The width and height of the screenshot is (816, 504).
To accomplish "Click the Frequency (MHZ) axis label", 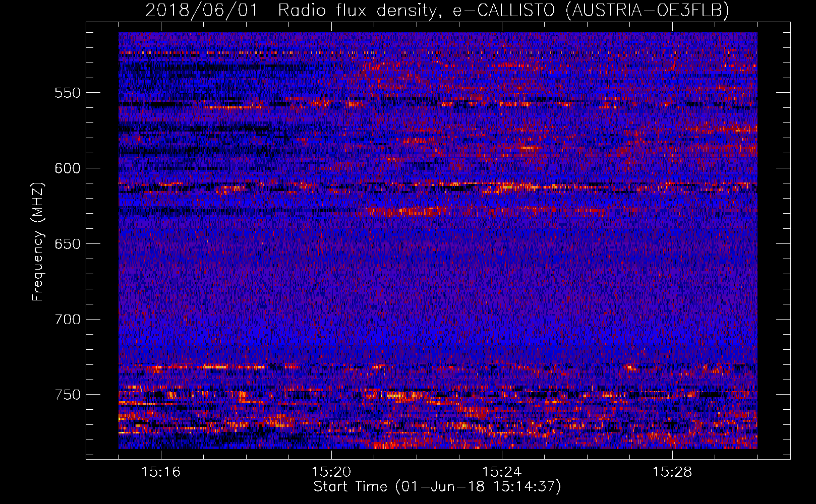I will pyautogui.click(x=38, y=242).
